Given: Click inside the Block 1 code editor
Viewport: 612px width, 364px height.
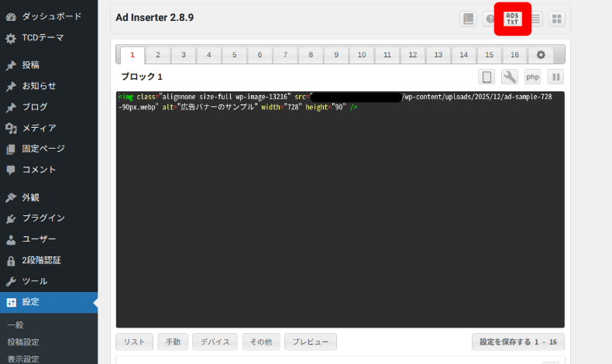Looking at the screenshot, I should (340, 210).
